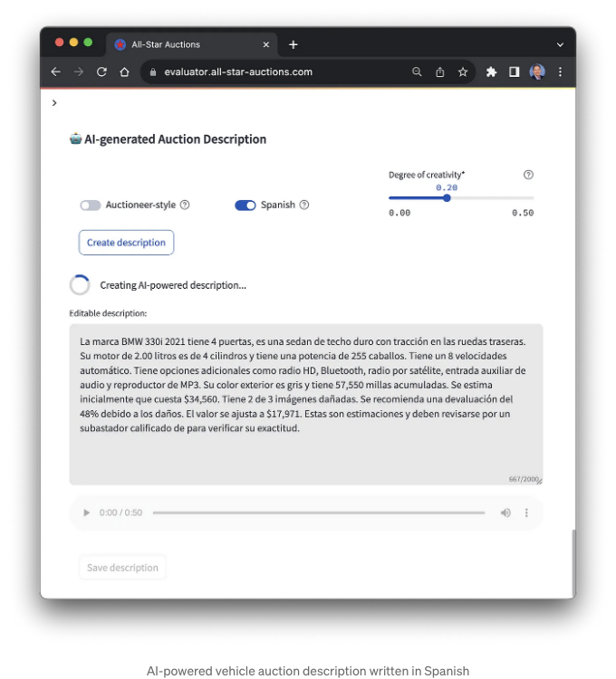Viewport: 616px width, 679px height.
Task: Click the slider value 0.20
Action: point(447,187)
